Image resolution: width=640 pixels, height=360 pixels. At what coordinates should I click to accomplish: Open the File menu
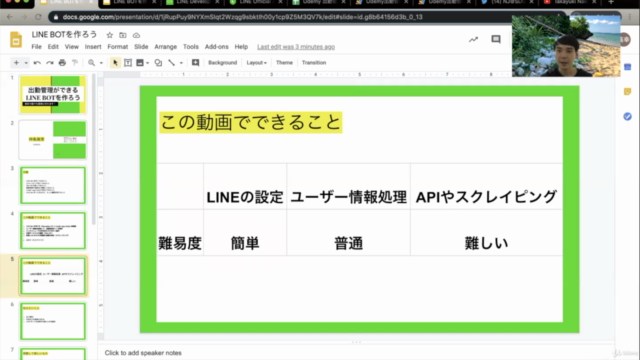(x=36, y=47)
